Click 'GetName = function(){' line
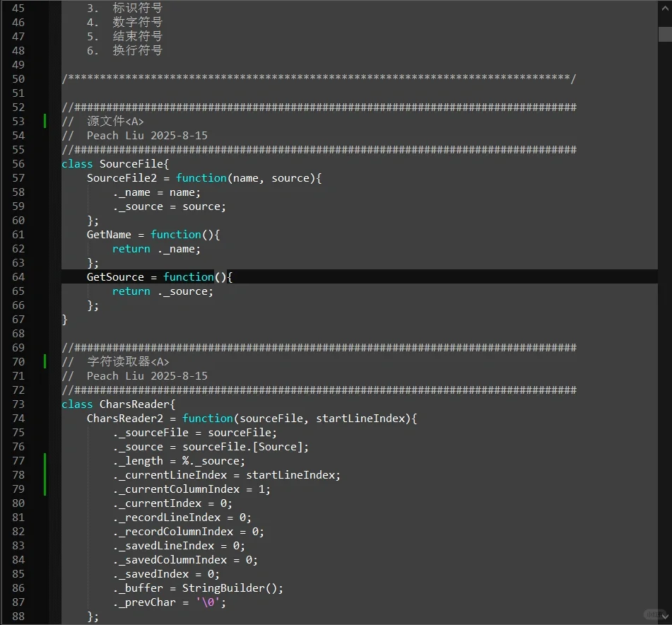Image resolution: width=672 pixels, height=625 pixels. point(153,235)
